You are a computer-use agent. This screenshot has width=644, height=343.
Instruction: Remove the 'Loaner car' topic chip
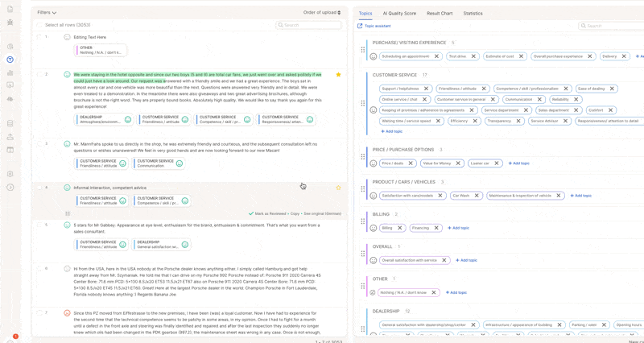click(x=497, y=163)
